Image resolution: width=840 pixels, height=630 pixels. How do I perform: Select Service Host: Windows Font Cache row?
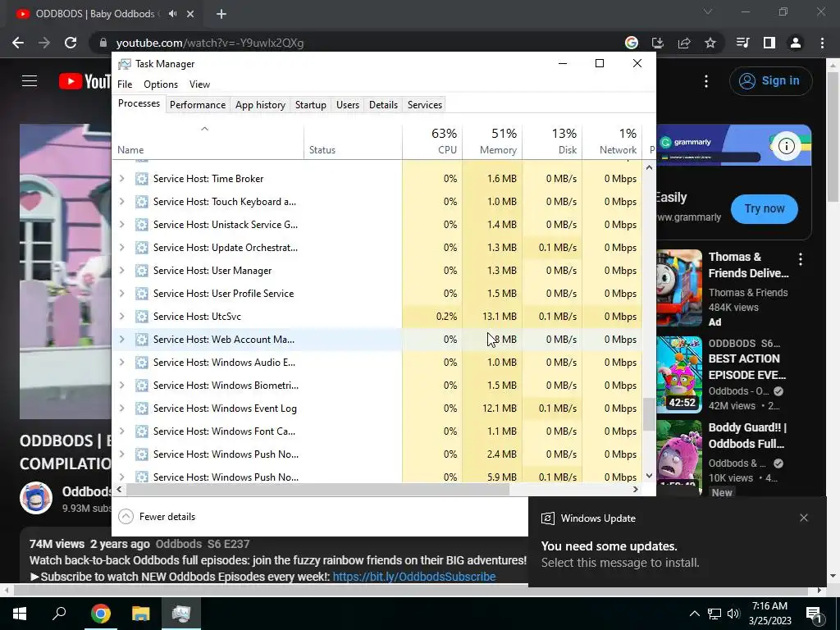point(377,431)
